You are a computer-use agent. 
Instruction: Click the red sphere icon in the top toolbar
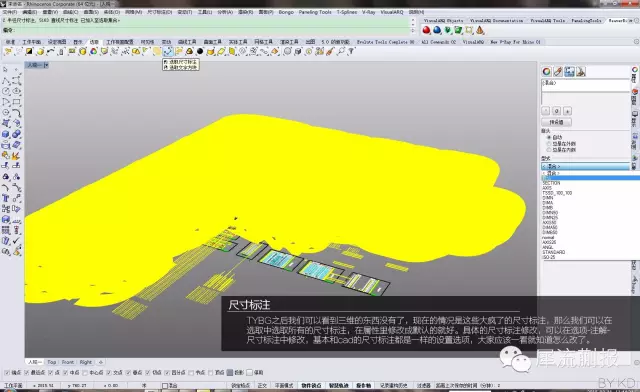click(x=426, y=30)
